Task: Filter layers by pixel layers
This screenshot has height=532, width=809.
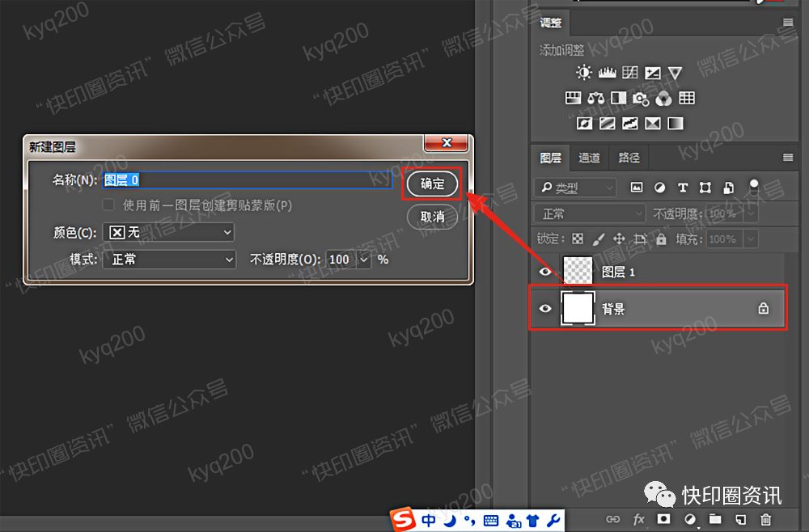Action: click(637, 188)
